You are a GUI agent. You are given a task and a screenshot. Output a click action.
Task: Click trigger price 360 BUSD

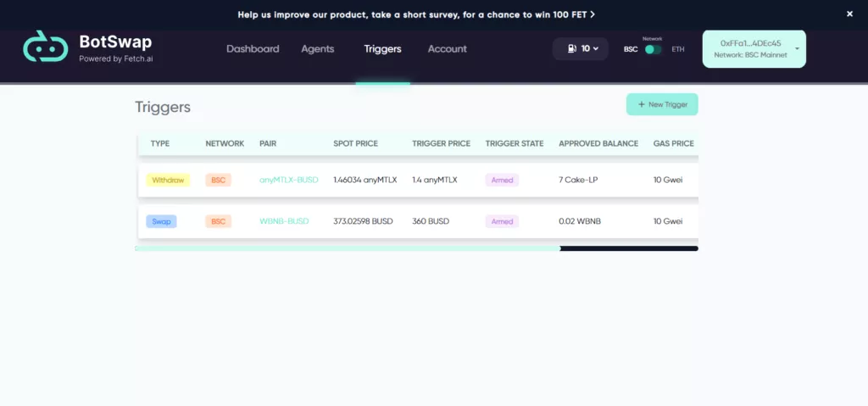coord(431,221)
